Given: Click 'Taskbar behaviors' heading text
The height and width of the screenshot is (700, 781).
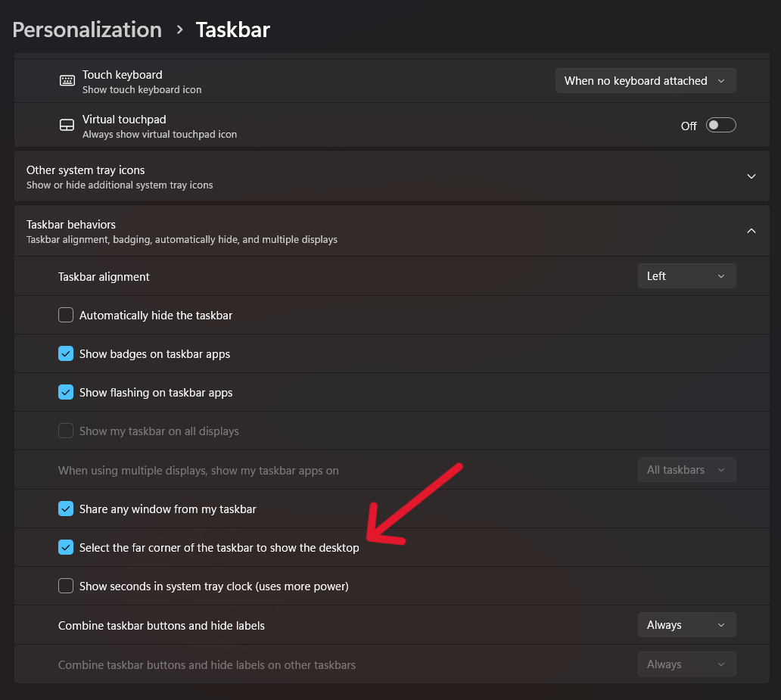Looking at the screenshot, I should pos(70,225).
